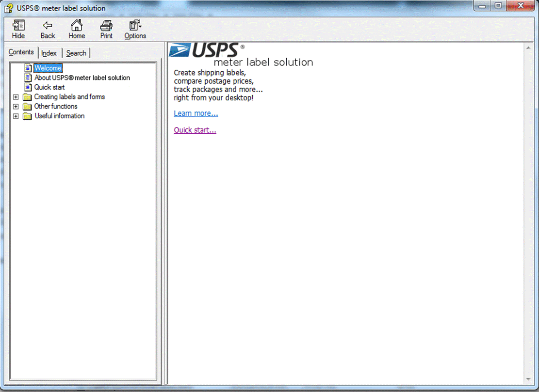
Task: Click the Other functions folder icon
Action: point(27,107)
